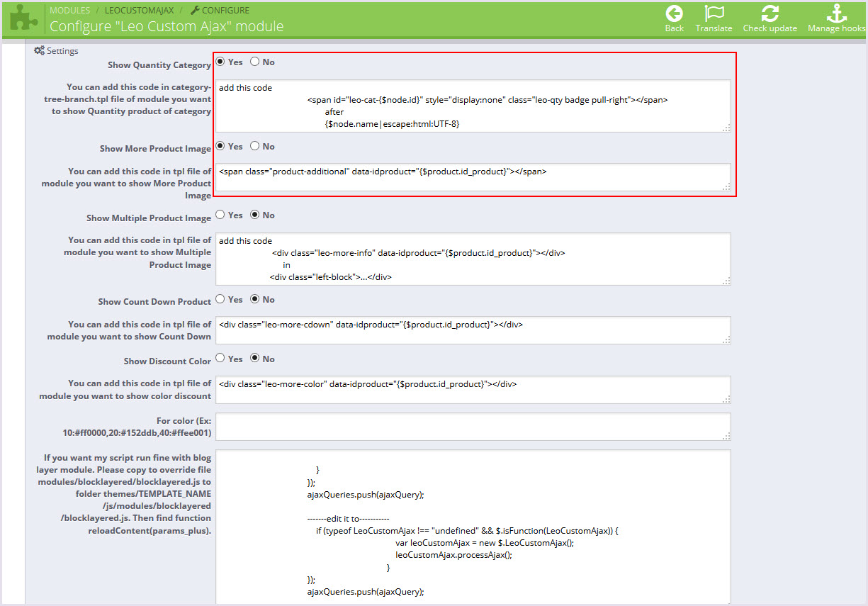Click resize handle of product-additional textarea

(726, 187)
